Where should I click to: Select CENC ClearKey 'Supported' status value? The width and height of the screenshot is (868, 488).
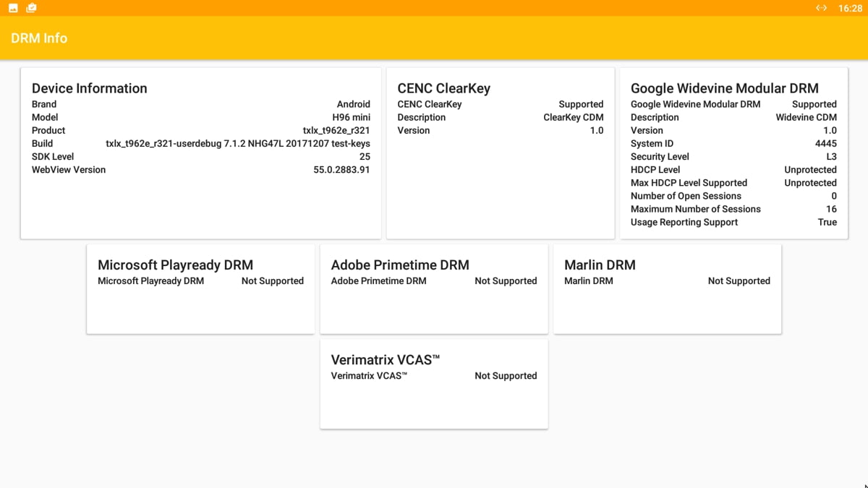581,104
